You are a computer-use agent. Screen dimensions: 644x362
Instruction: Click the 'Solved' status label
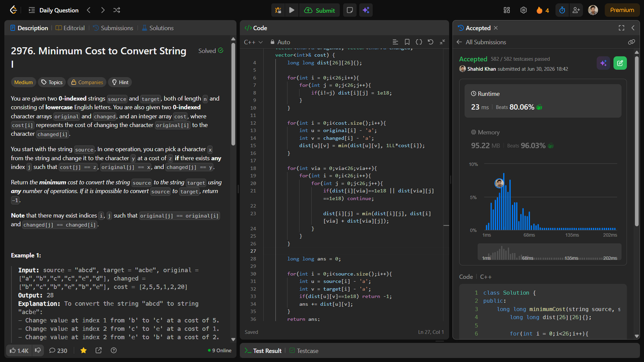coord(210,51)
